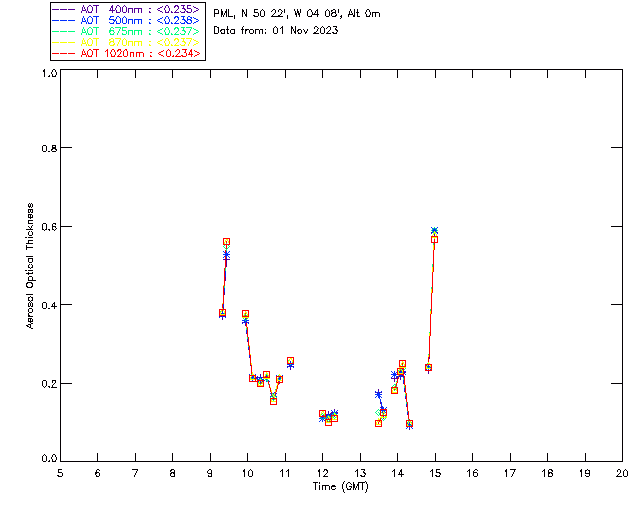The width and height of the screenshot is (640, 512).
Task: Click the red square marker near 0.56 at 9.4 GMT
Action: click(x=227, y=242)
